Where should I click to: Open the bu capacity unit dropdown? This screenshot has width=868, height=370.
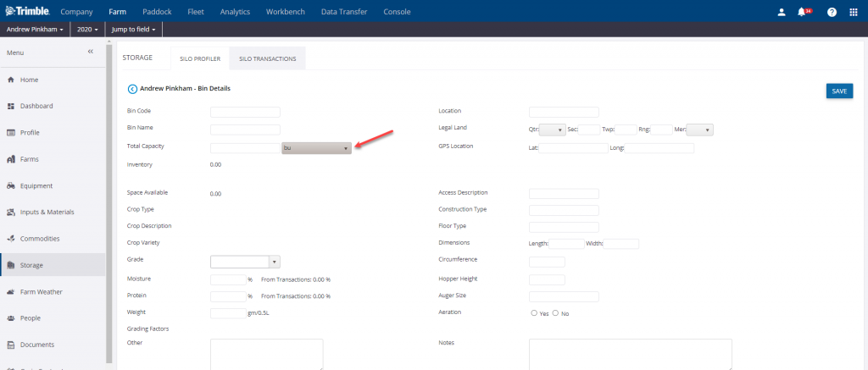tap(316, 148)
